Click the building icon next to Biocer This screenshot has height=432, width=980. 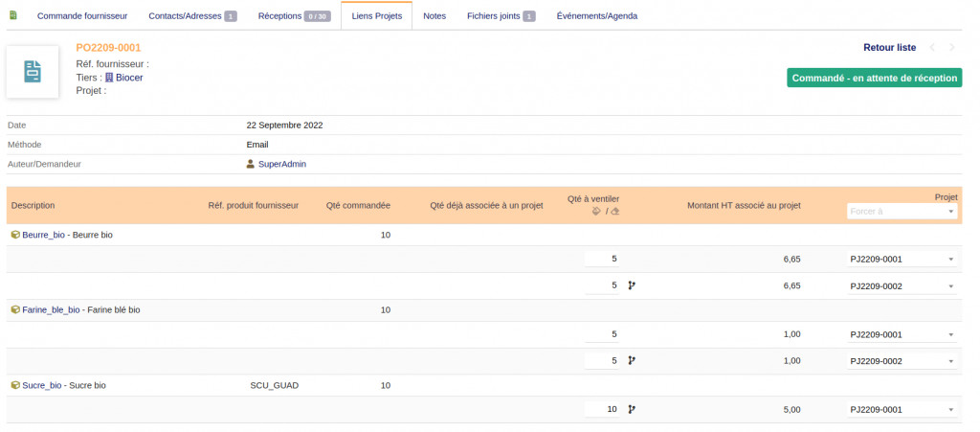pos(109,78)
